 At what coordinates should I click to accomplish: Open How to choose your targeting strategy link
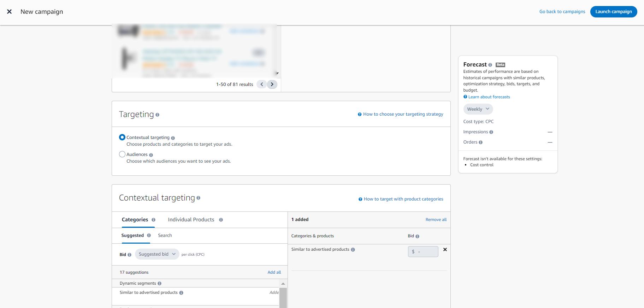coord(403,114)
